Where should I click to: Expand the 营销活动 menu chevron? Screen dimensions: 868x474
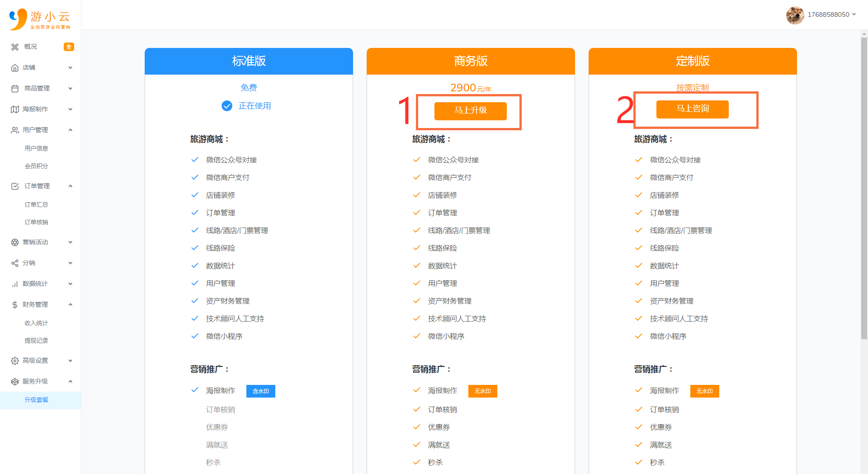(71, 242)
